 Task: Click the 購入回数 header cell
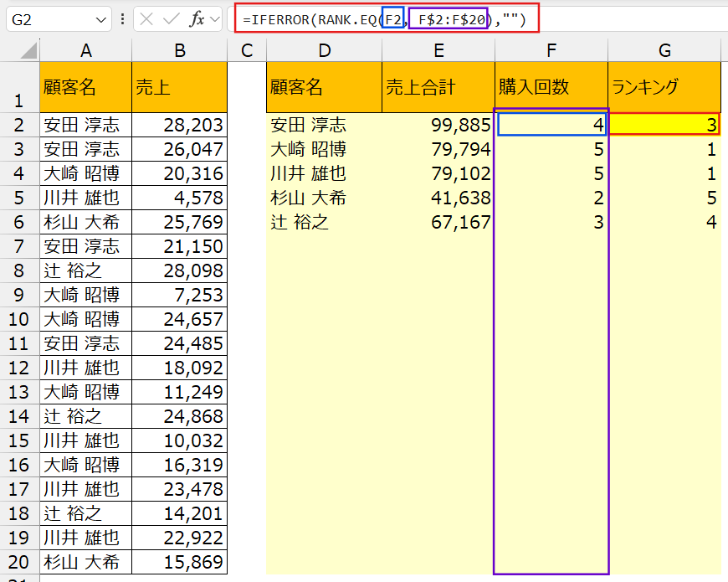(551, 87)
